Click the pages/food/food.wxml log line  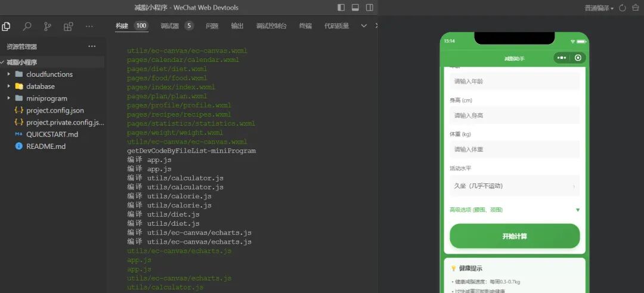pyautogui.click(x=167, y=78)
